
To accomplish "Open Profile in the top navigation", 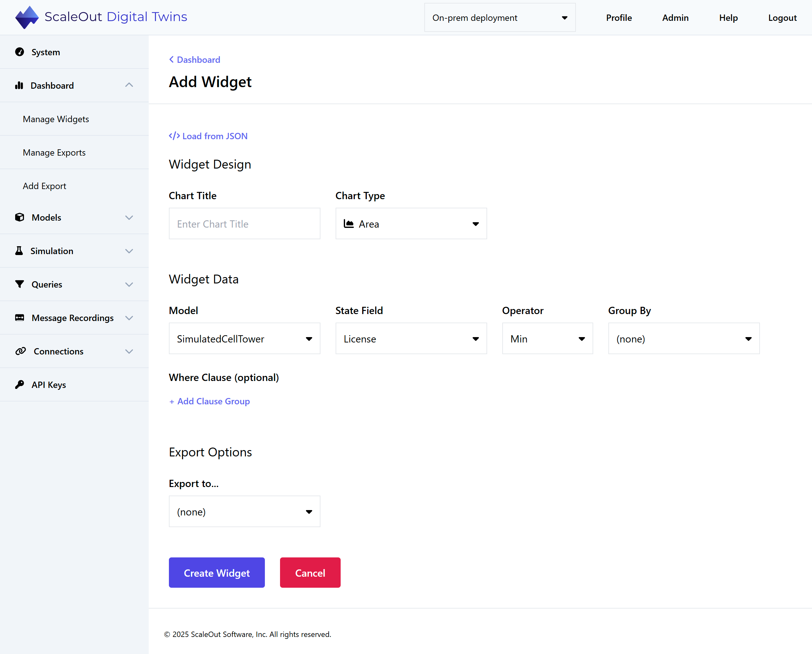I will pos(619,18).
